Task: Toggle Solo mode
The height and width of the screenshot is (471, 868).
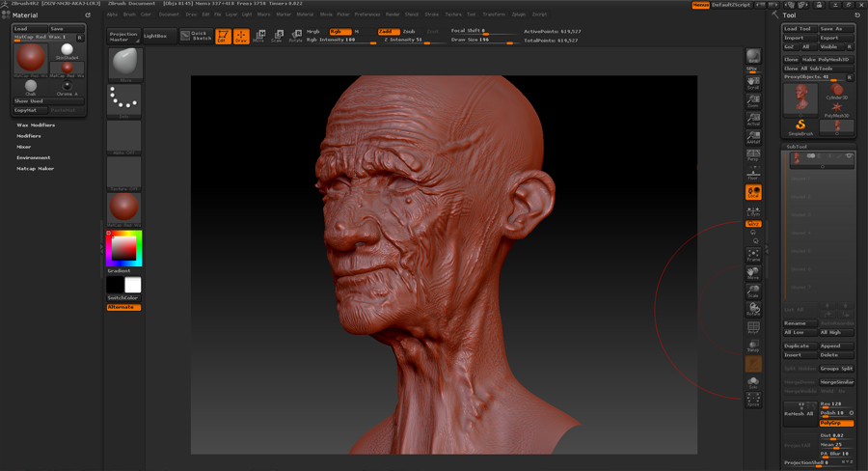Action: [x=753, y=382]
